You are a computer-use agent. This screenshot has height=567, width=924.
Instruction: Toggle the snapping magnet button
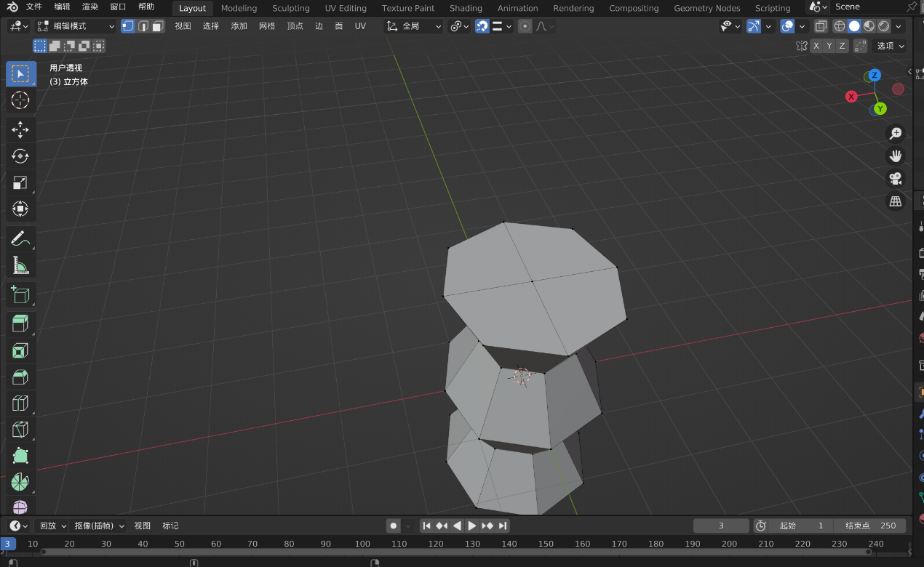(x=482, y=26)
